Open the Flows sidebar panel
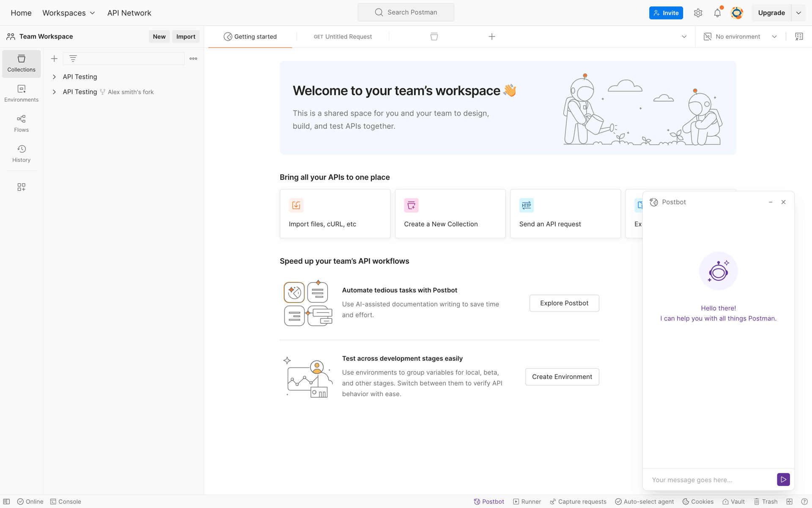The height and width of the screenshot is (508, 812). coord(21,124)
